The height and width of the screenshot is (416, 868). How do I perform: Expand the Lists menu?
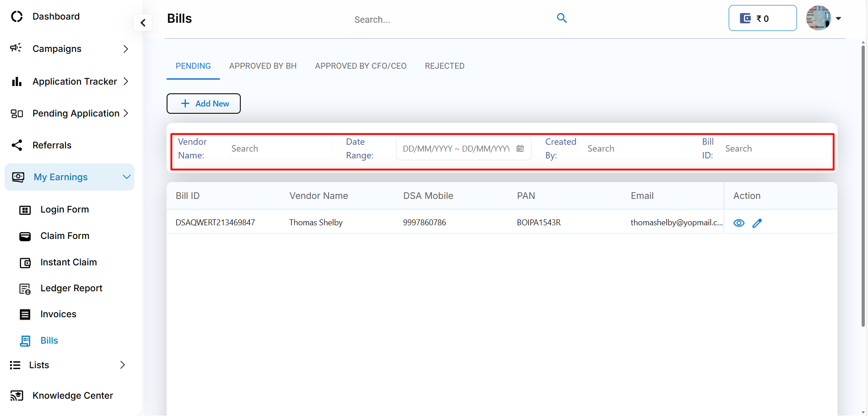122,365
